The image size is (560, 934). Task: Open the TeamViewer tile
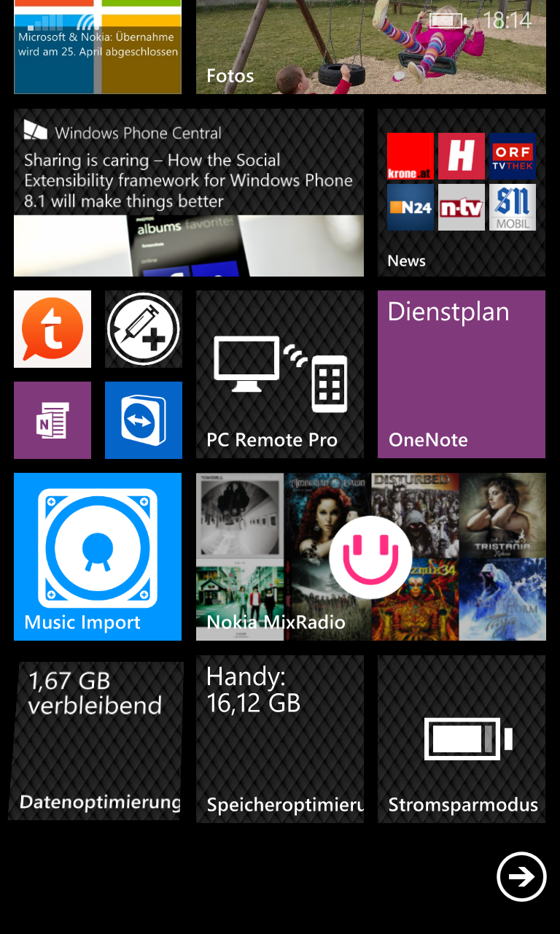coord(144,420)
